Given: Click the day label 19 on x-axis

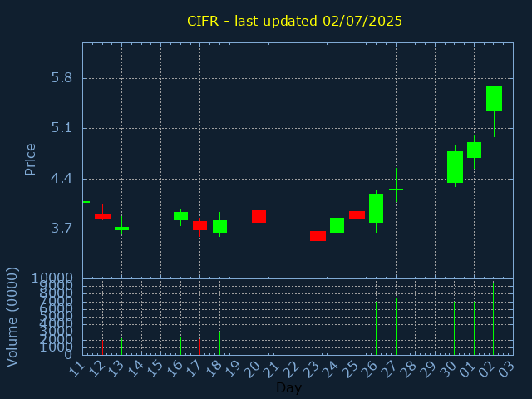Looking at the screenshot, I should 234,369.
